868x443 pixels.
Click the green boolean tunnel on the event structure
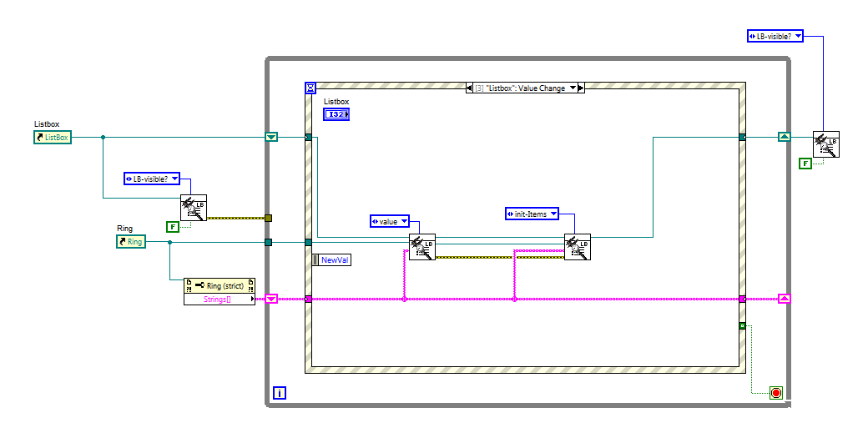point(742,325)
